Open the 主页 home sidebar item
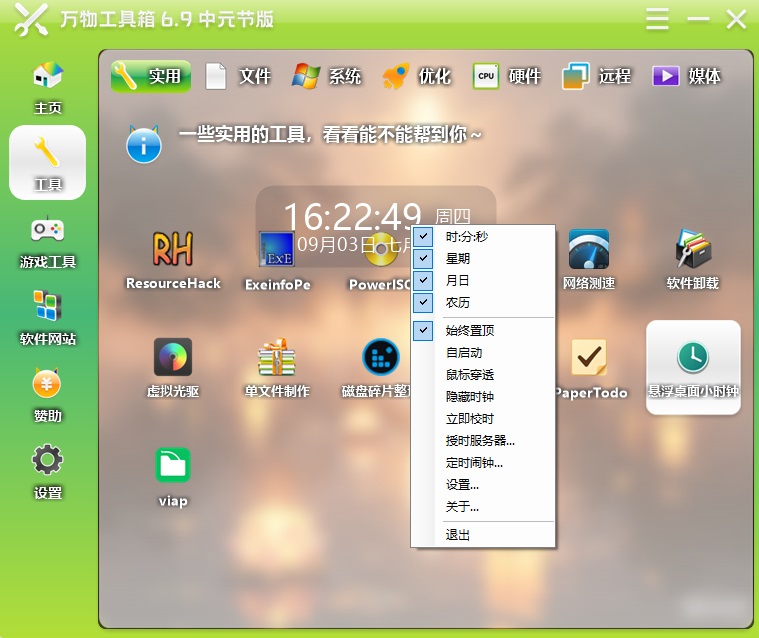 point(47,87)
